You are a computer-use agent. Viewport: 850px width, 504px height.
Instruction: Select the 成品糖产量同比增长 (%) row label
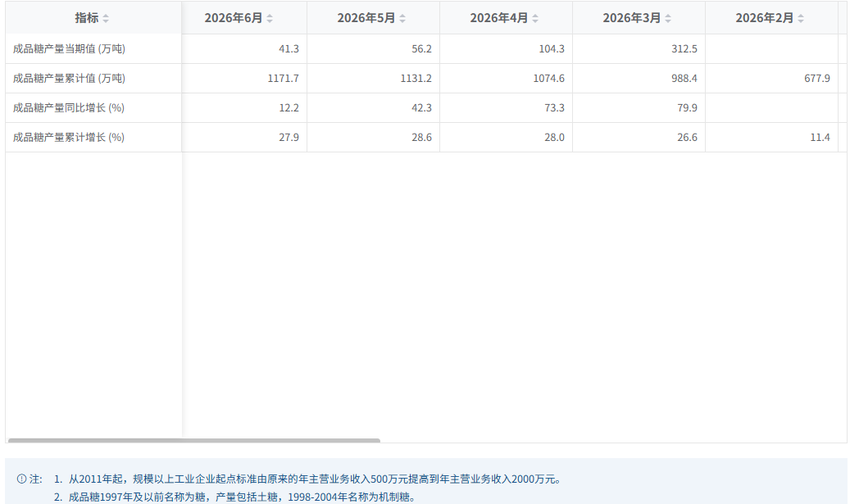[68, 108]
